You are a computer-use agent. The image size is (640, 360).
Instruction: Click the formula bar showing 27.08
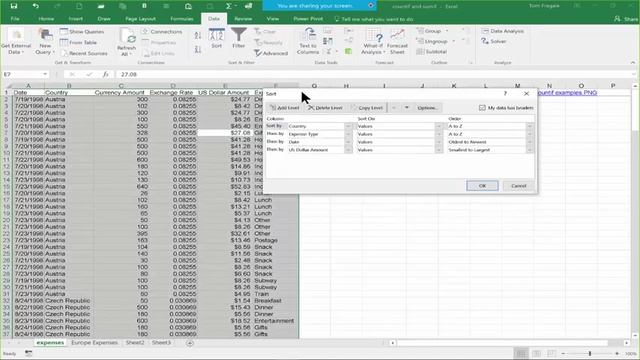(373, 74)
